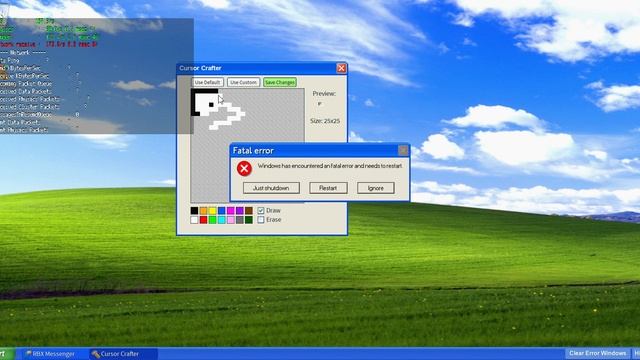Choose Restart in the Fatal error dialog

(328, 188)
